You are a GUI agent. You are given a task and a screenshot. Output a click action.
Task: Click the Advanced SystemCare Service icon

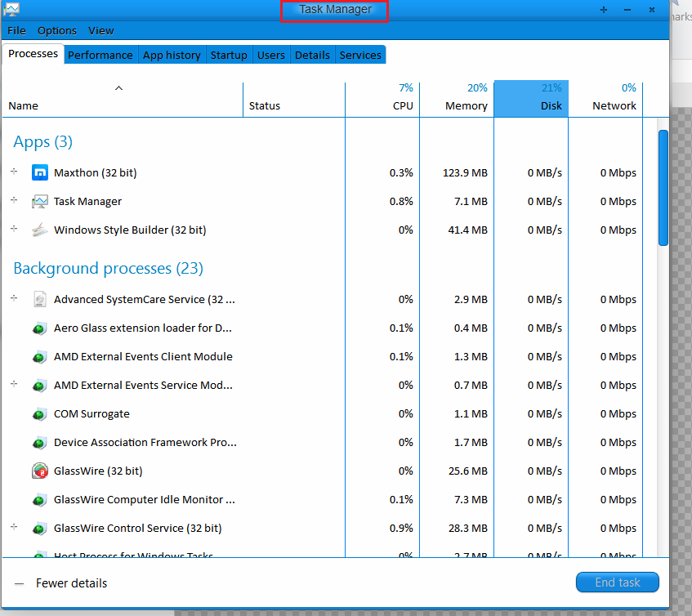pyautogui.click(x=40, y=299)
